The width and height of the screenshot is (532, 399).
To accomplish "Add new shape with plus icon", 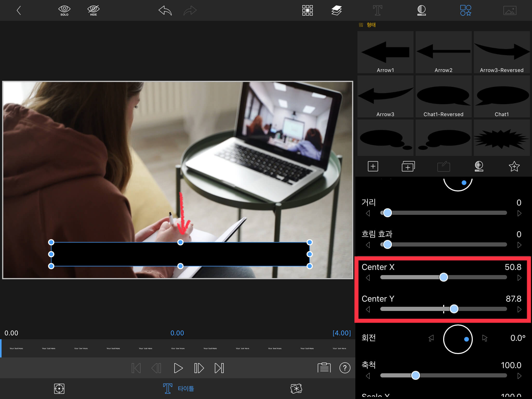I will click(x=373, y=166).
